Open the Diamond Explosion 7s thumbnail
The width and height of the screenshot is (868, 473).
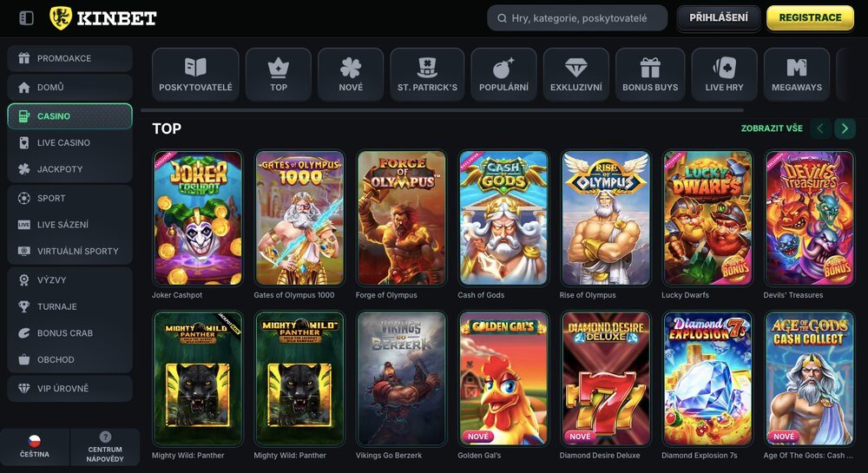click(707, 378)
